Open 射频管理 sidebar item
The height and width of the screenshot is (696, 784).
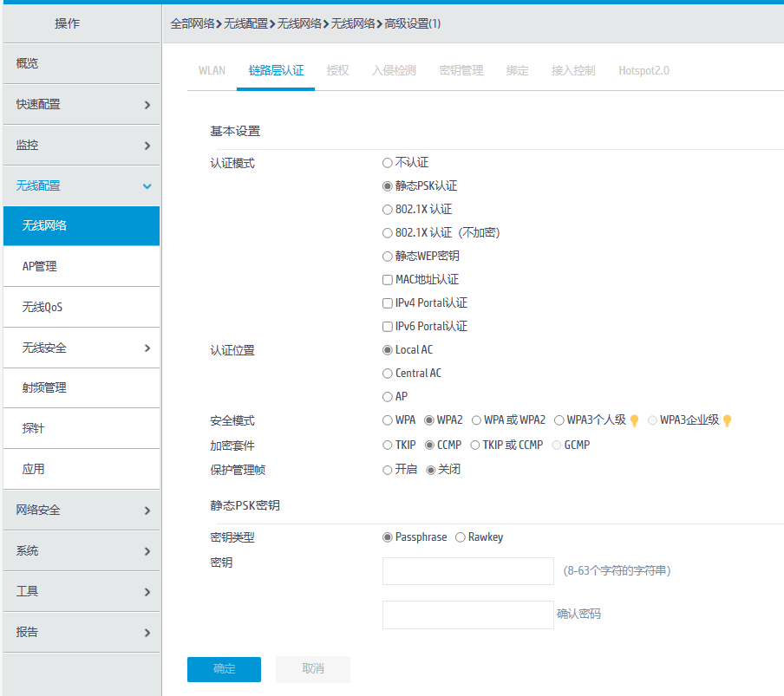pyautogui.click(x=82, y=388)
